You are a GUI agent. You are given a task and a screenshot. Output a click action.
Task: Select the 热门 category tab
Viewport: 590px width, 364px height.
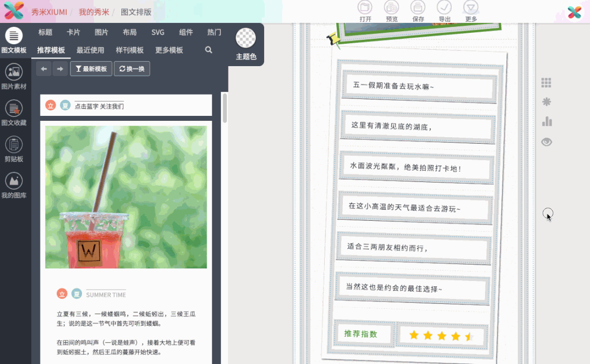coord(214,32)
